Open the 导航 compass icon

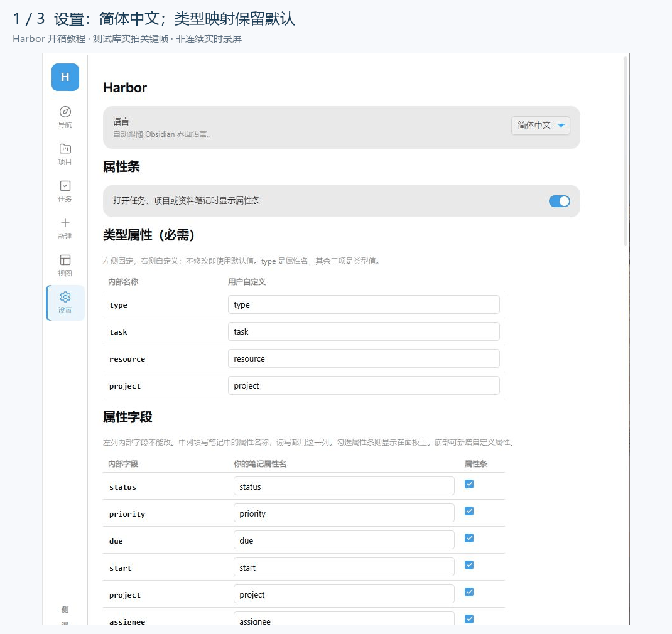[x=65, y=112]
